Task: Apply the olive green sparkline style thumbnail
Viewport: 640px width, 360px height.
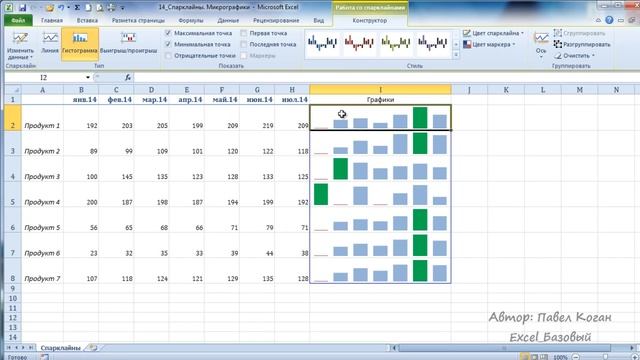Action: point(396,43)
